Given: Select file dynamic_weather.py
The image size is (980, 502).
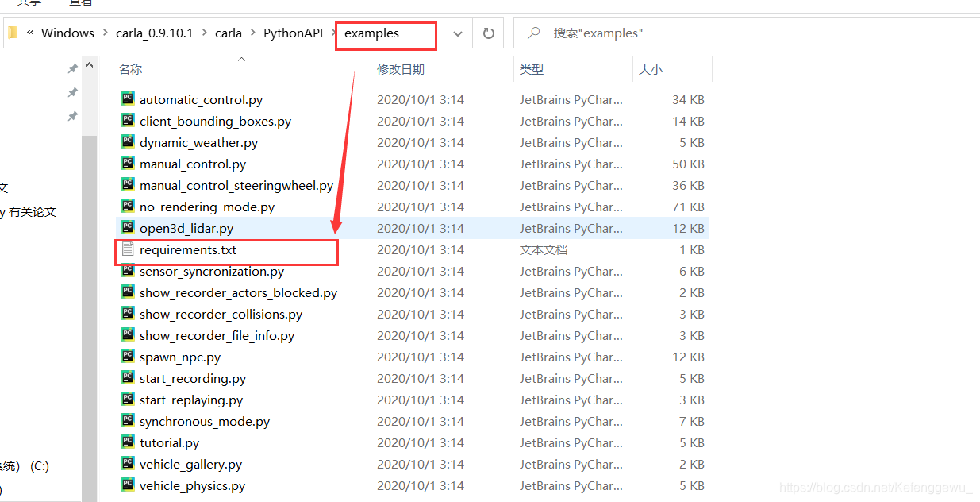Looking at the screenshot, I should (x=198, y=143).
